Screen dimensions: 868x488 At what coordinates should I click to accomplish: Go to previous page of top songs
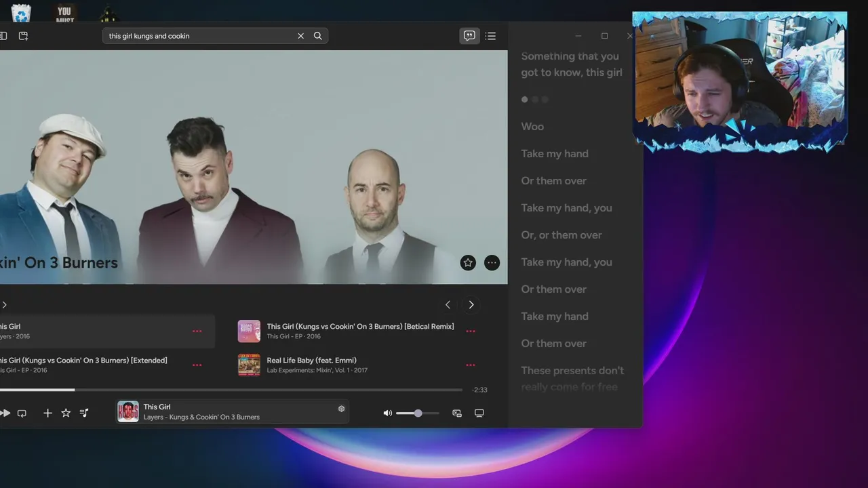pos(448,305)
